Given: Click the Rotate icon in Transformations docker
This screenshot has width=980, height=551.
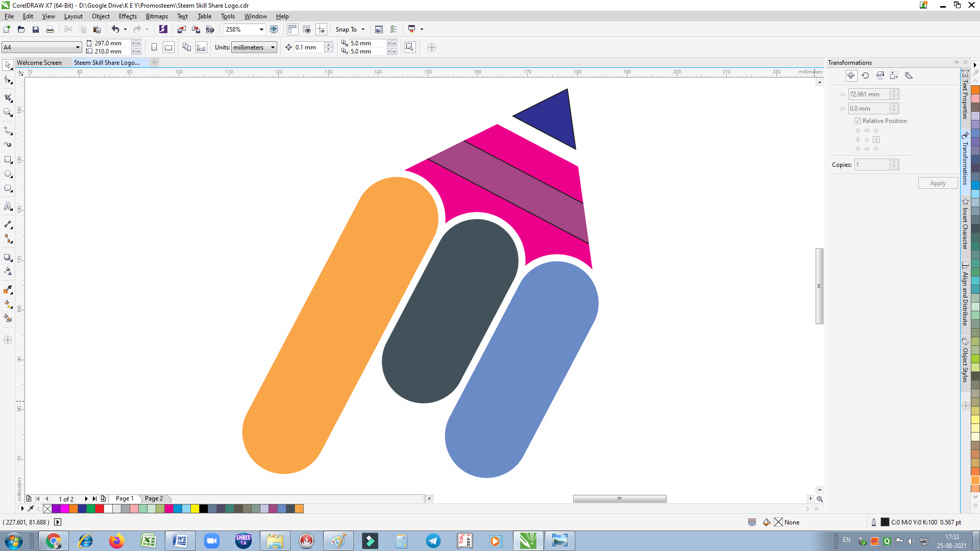Looking at the screenshot, I should [x=865, y=76].
